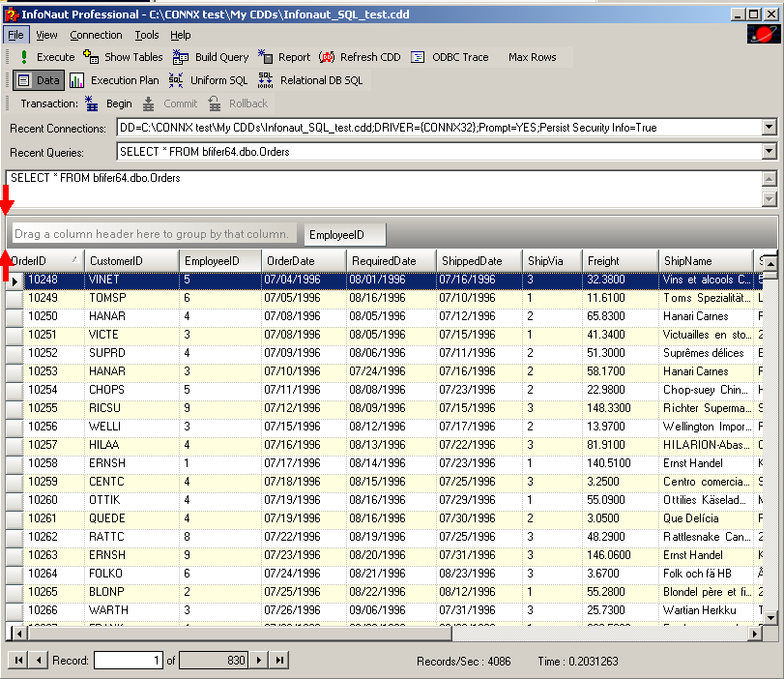
Task: Jump to the last record
Action: pos(279,660)
